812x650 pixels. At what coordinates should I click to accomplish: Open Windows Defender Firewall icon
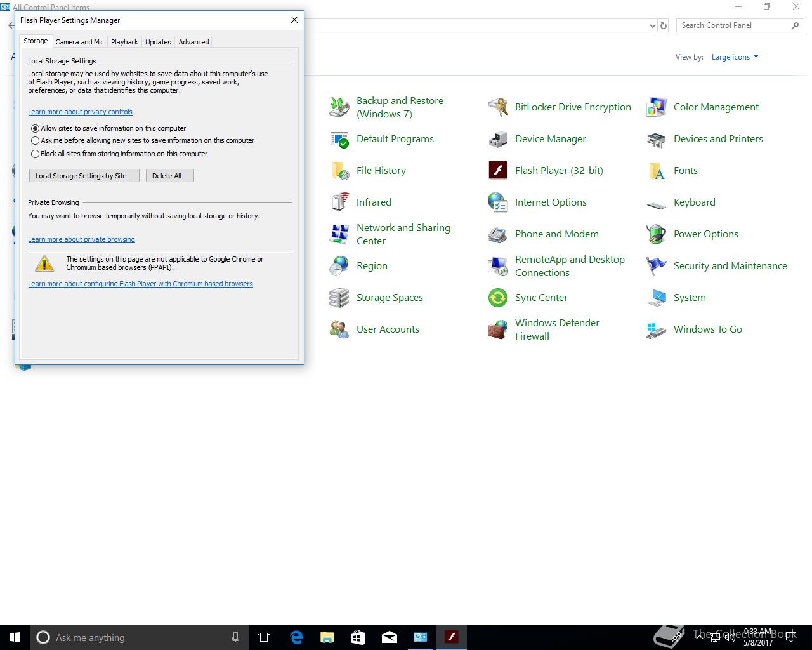pos(498,329)
